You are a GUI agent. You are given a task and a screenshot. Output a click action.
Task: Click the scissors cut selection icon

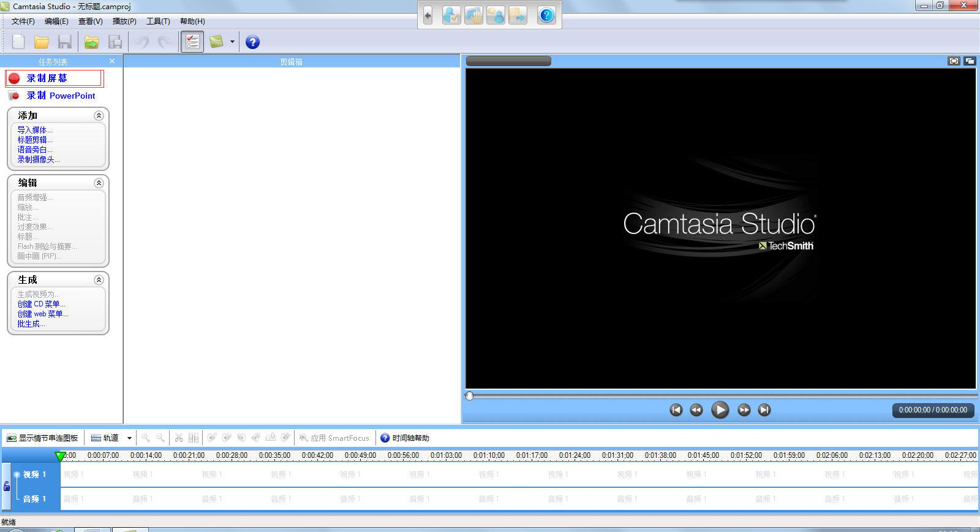tap(179, 438)
